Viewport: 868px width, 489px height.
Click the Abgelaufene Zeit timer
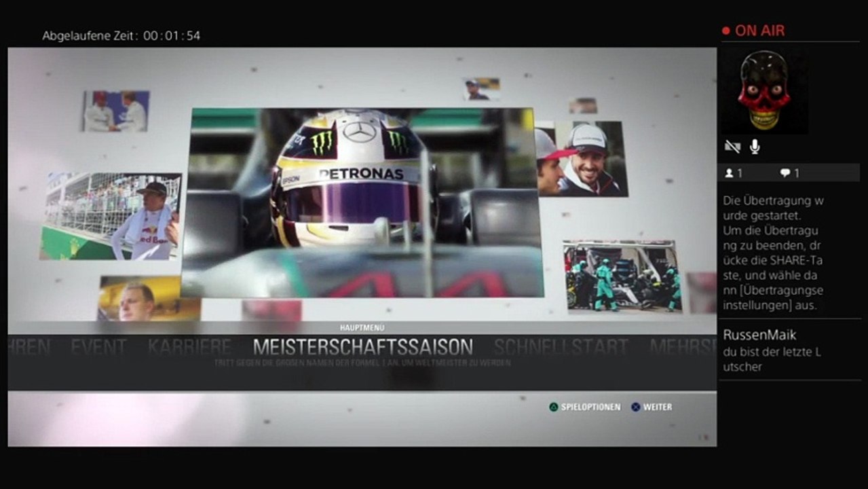(x=121, y=36)
